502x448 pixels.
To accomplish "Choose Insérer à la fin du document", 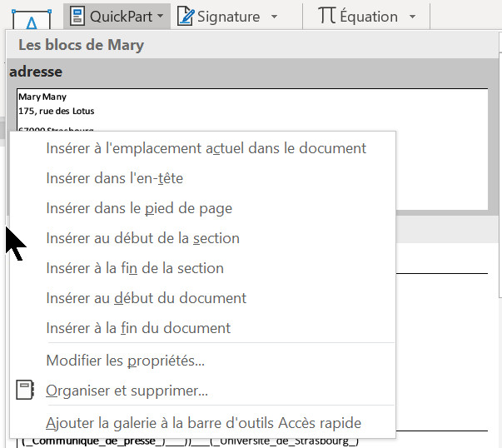I will [x=138, y=328].
